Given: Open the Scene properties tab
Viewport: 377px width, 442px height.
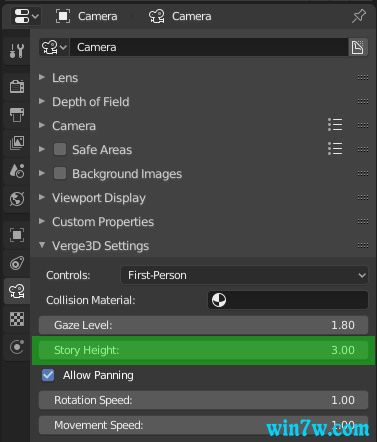Looking at the screenshot, I should pos(17,171).
